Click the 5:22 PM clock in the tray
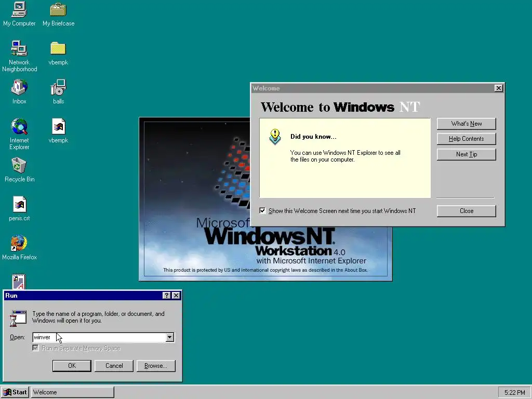The width and height of the screenshot is (532, 399). pos(514,393)
